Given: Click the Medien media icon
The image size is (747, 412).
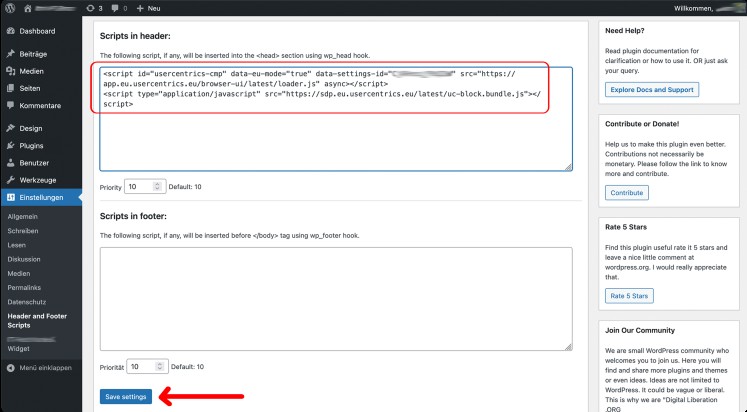Looking at the screenshot, I should pos(11,71).
